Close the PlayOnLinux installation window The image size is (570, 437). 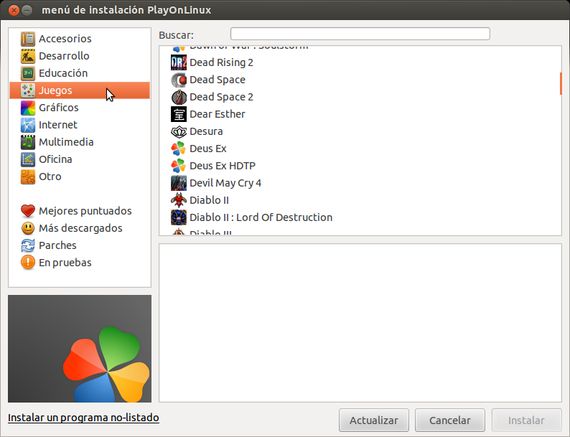click(13, 10)
